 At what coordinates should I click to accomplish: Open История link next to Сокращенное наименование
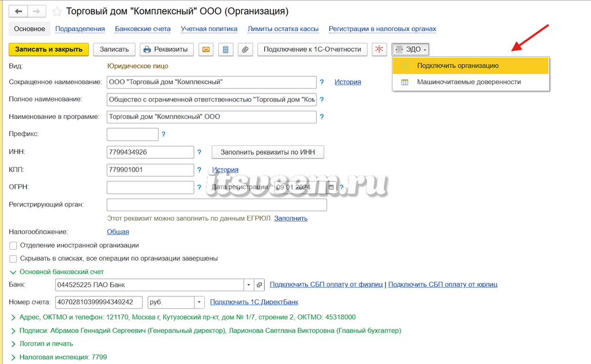coord(347,82)
